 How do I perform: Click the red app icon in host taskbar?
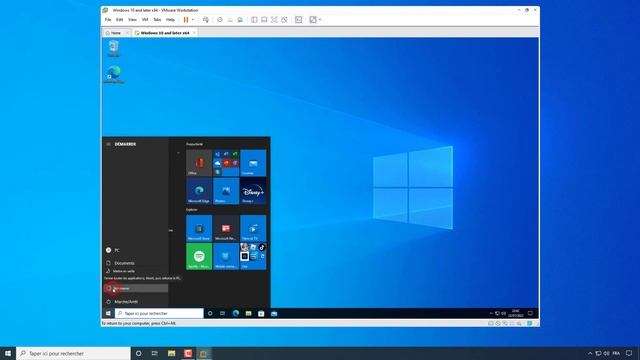point(188,353)
